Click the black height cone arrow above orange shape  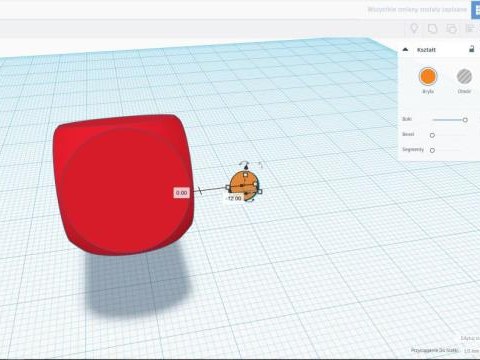pyautogui.click(x=246, y=168)
